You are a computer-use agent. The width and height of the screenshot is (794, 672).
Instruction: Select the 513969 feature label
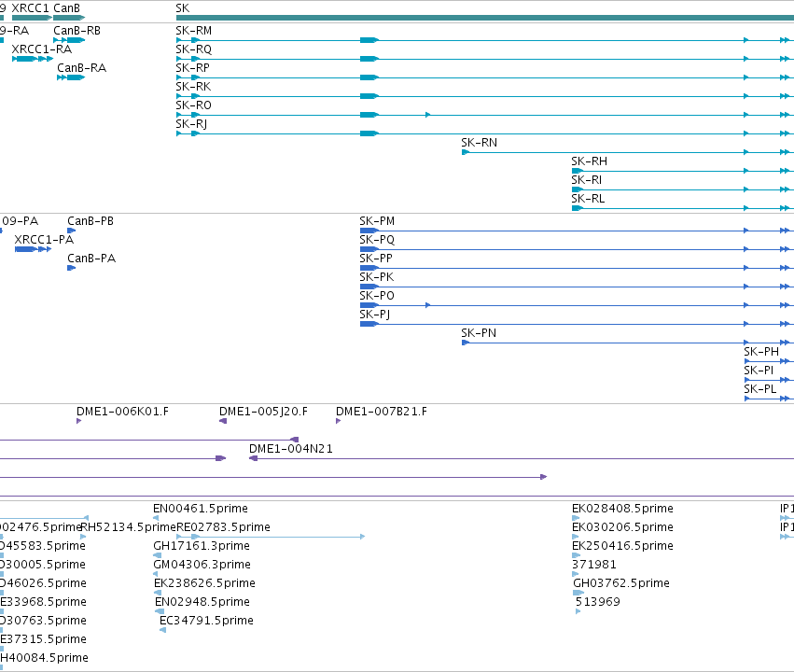tap(597, 602)
